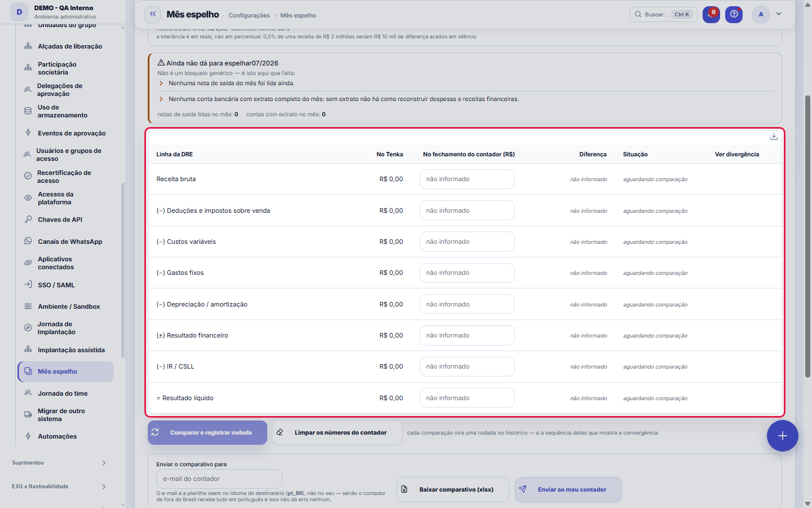Click the Chaves de API key icon
Viewport: 812px width, 508px height.
point(28,220)
